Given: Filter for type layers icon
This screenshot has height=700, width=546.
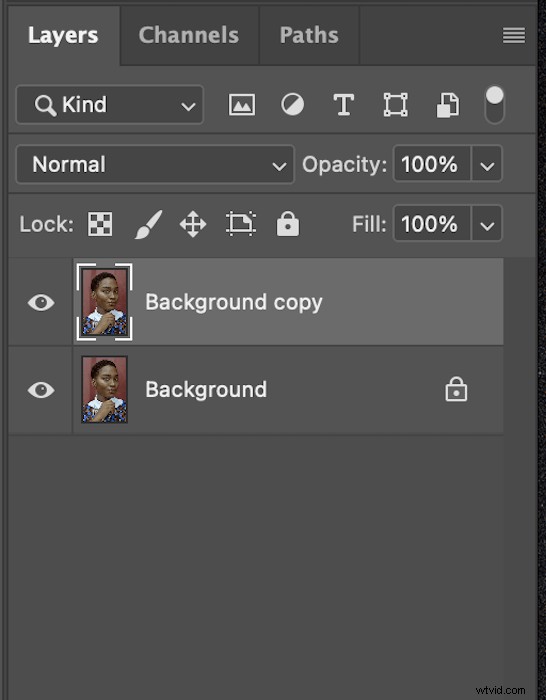Looking at the screenshot, I should pyautogui.click(x=344, y=105).
